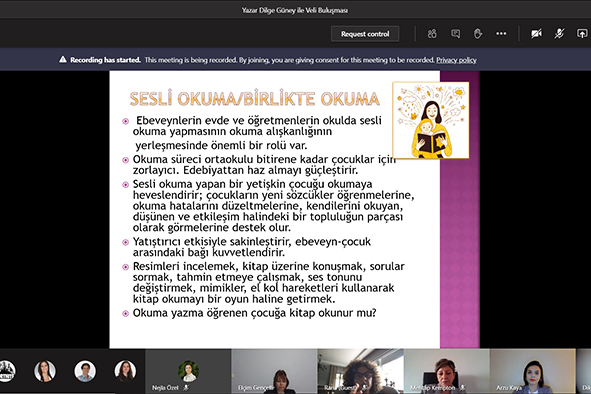Select Mehtap Kempton's video tile
This screenshot has width=591, height=394.
coord(447,371)
